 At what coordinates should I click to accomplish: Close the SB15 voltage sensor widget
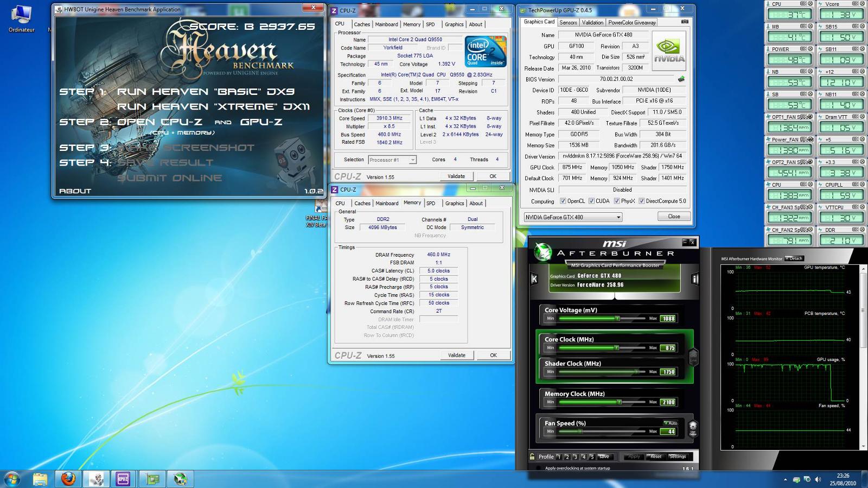point(862,26)
